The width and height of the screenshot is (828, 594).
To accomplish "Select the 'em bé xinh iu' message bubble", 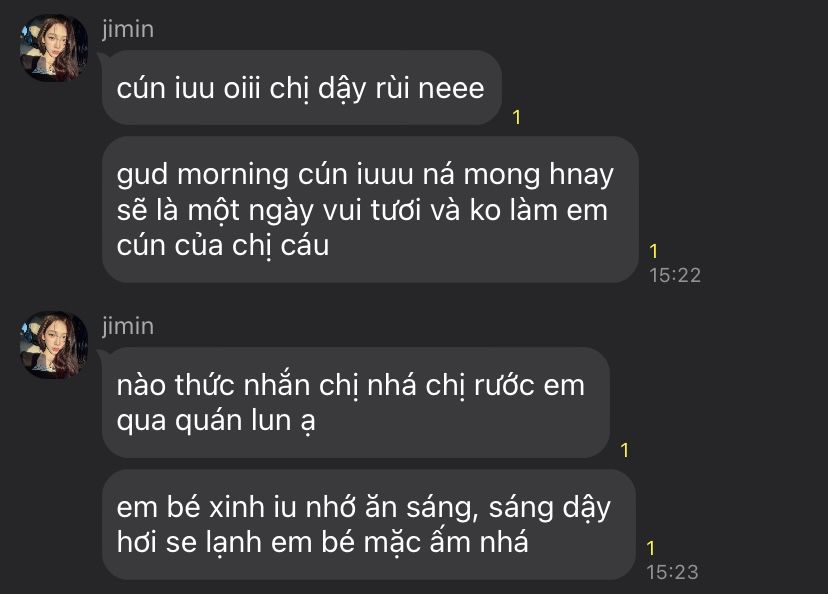I will 369,524.
